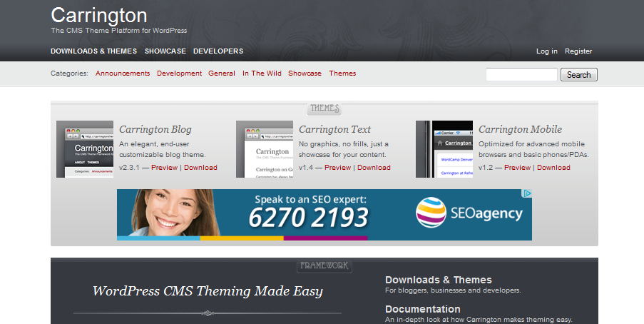This screenshot has height=324, width=644.
Task: Open the Developers nav item
Action: pos(218,51)
